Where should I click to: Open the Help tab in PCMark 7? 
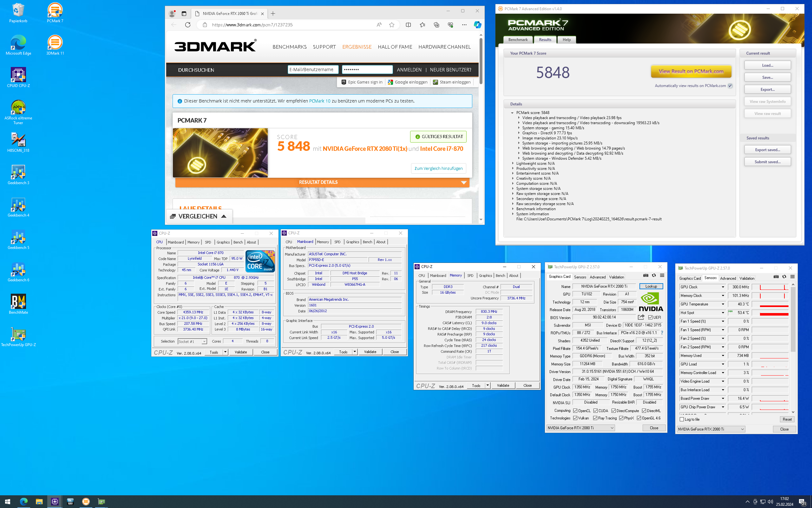click(567, 40)
